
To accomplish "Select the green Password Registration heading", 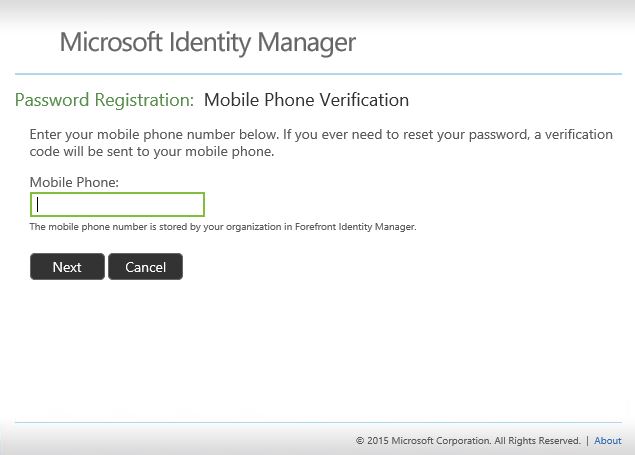I will [104, 100].
